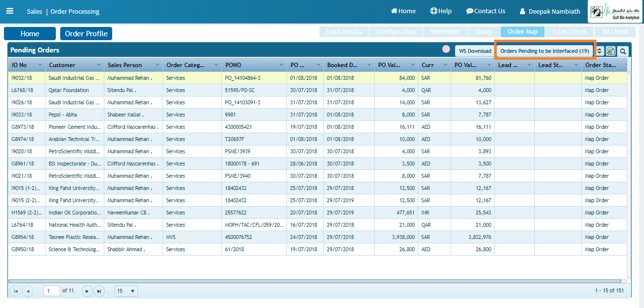
Task: Go to last page of grid
Action: coord(99,291)
